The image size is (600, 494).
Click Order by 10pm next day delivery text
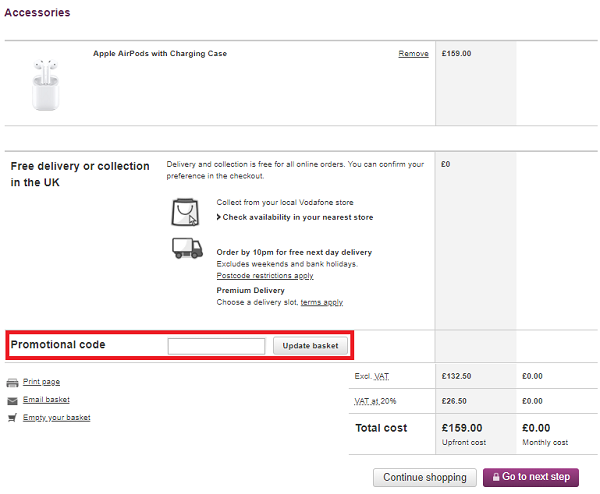pyautogui.click(x=294, y=252)
